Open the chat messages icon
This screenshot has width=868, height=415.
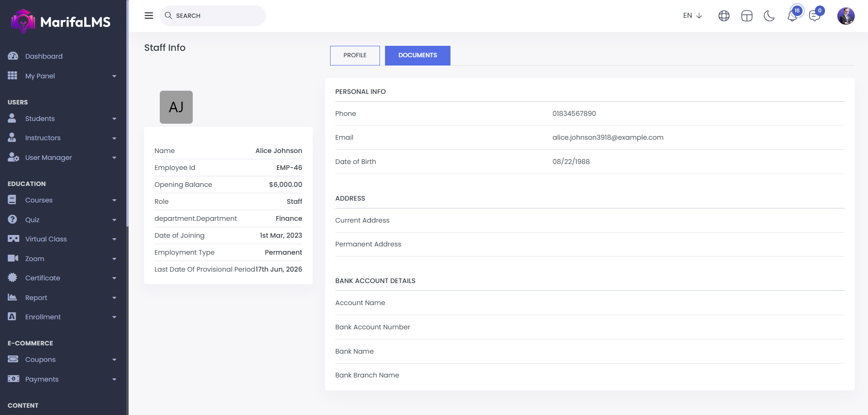click(814, 16)
